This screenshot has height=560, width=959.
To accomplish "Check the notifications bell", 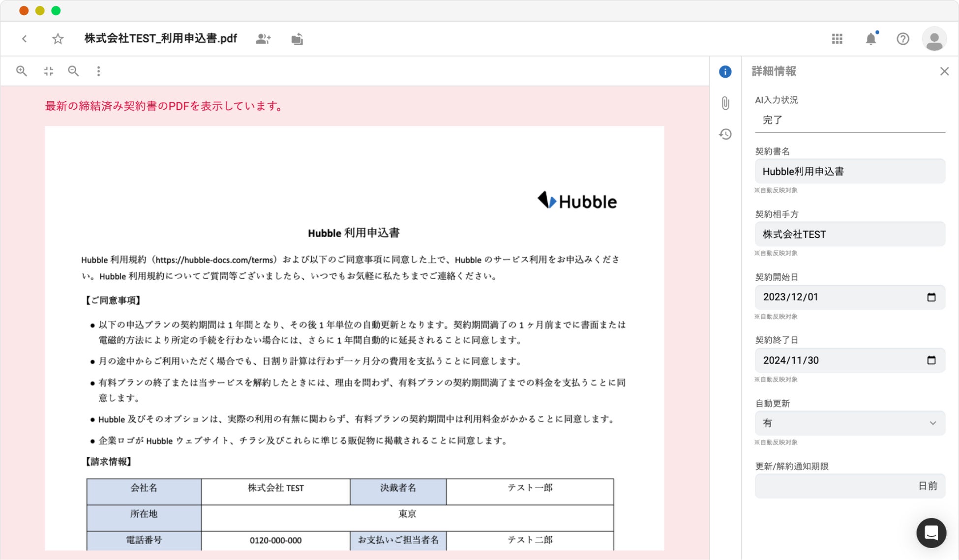I will click(870, 39).
